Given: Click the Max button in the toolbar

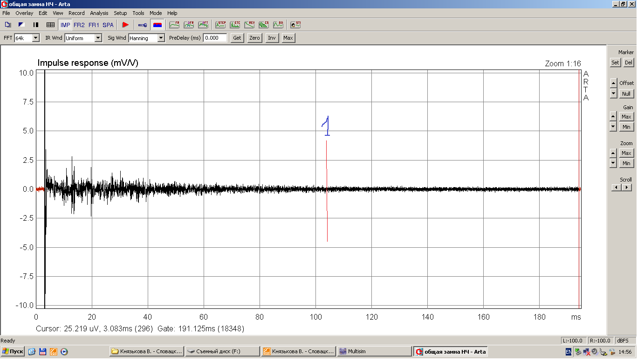Looking at the screenshot, I should pyautogui.click(x=288, y=38).
